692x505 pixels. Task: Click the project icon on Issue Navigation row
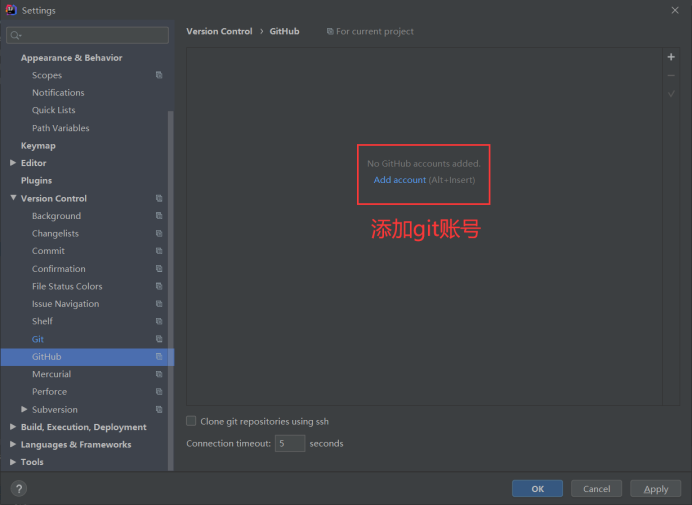tap(159, 304)
